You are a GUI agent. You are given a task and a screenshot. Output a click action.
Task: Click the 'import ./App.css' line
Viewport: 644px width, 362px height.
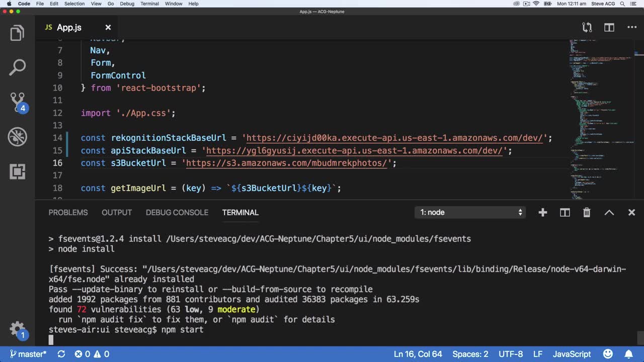point(128,113)
